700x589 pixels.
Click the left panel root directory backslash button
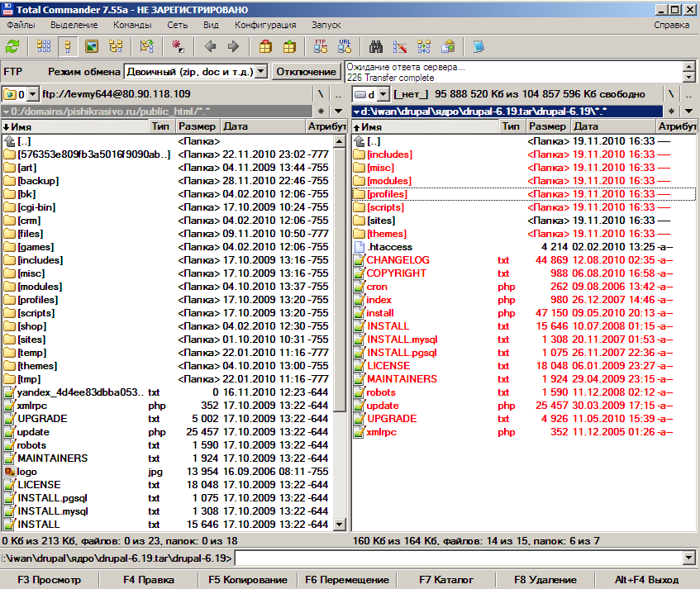coord(321,94)
